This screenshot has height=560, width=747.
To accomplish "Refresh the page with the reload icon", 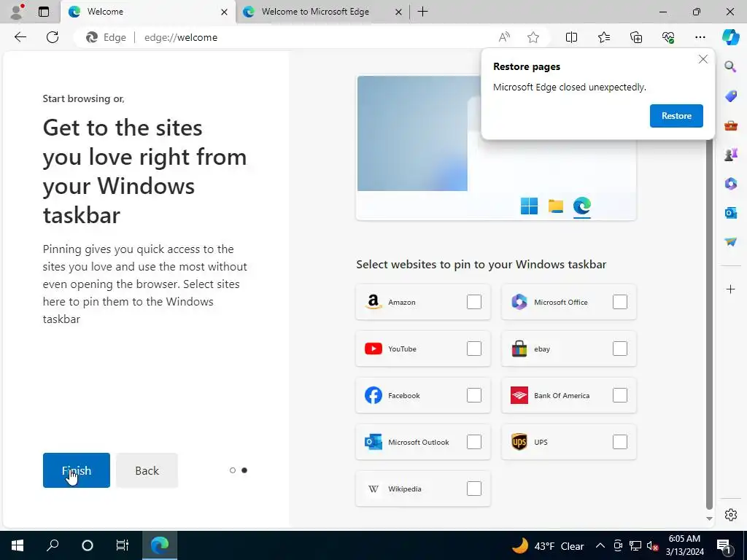I will tap(53, 37).
